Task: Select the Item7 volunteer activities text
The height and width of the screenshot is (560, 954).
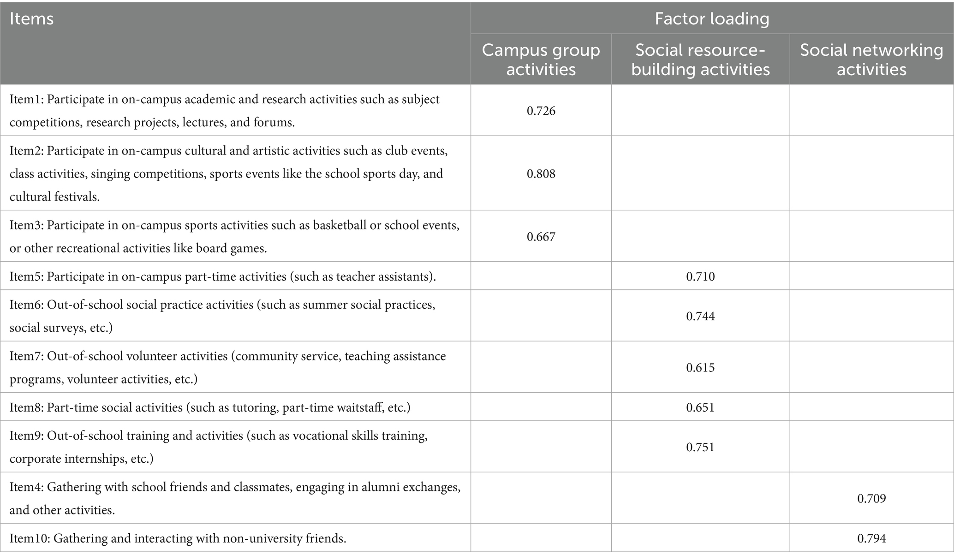Action: coord(228,367)
